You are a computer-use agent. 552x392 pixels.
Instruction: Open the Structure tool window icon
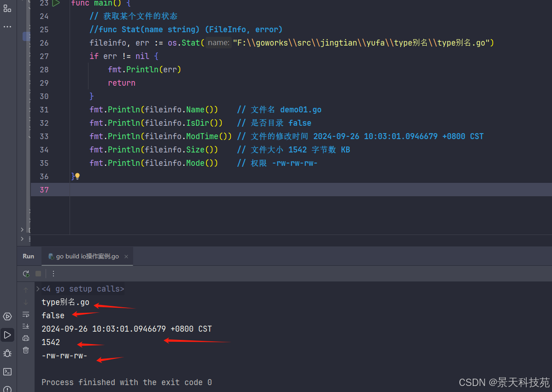[x=7, y=8]
